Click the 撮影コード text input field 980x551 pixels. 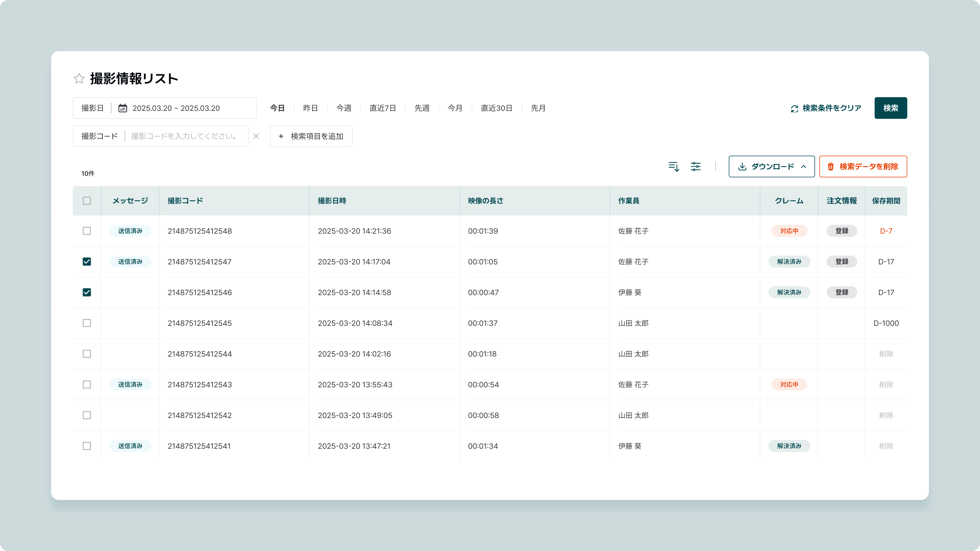coord(185,136)
